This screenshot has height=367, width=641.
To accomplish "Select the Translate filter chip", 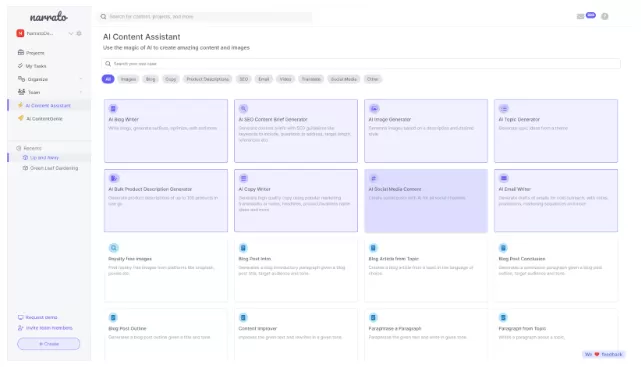I will [x=311, y=79].
